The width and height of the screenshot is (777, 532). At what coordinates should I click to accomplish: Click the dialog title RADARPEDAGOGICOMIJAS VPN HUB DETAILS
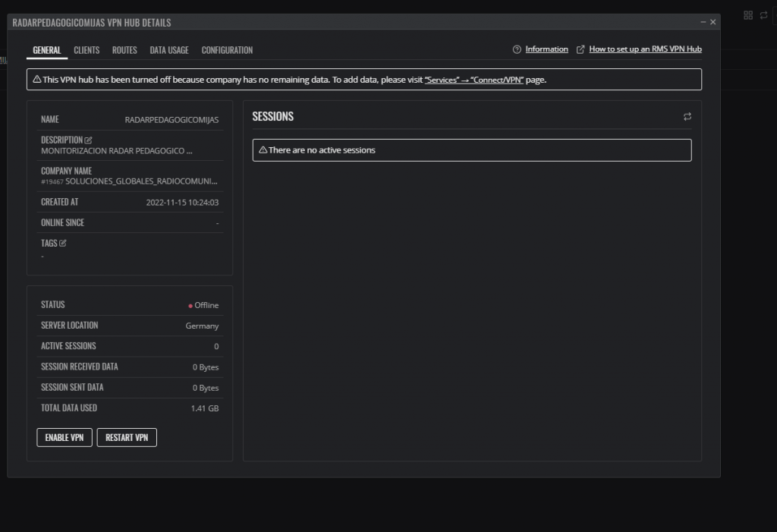pyautogui.click(x=92, y=23)
